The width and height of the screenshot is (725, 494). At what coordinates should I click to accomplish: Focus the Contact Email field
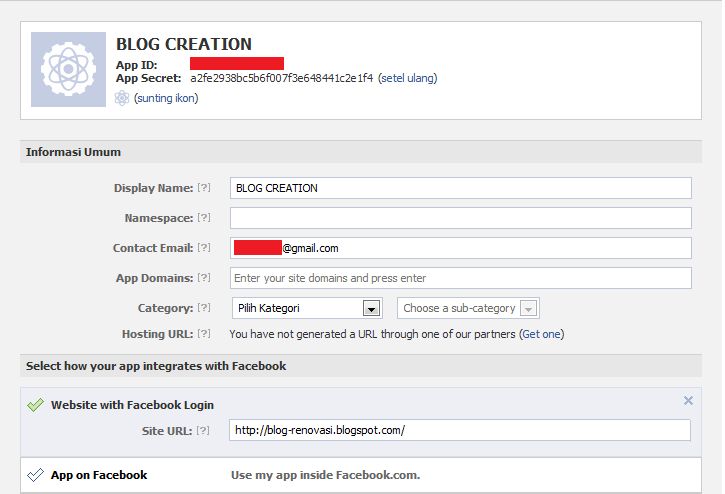[461, 248]
